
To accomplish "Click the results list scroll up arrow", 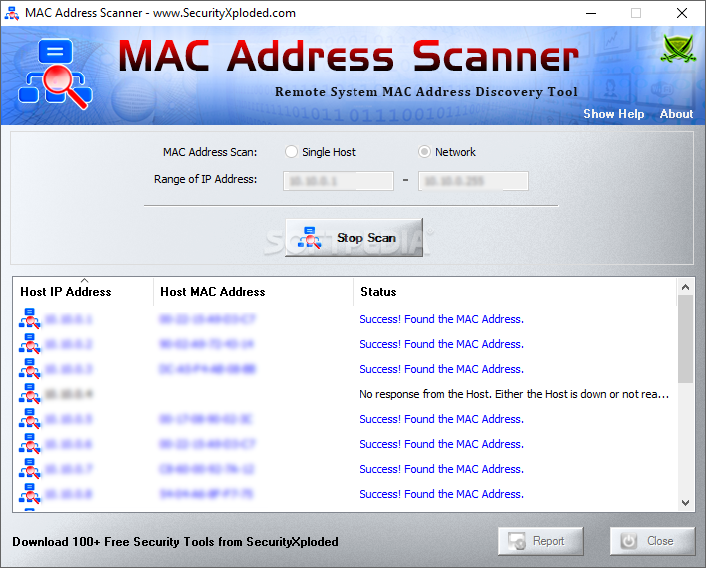I will pyautogui.click(x=685, y=287).
